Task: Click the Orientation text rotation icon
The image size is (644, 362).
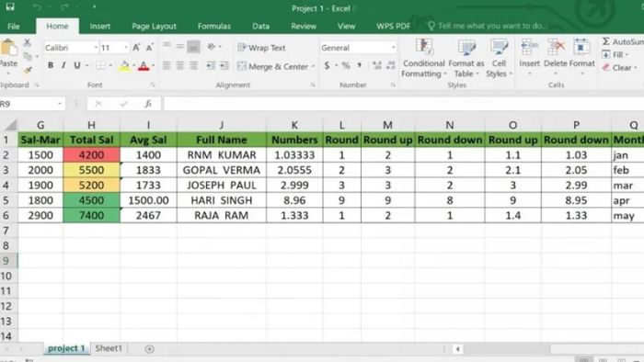Action: [212, 47]
